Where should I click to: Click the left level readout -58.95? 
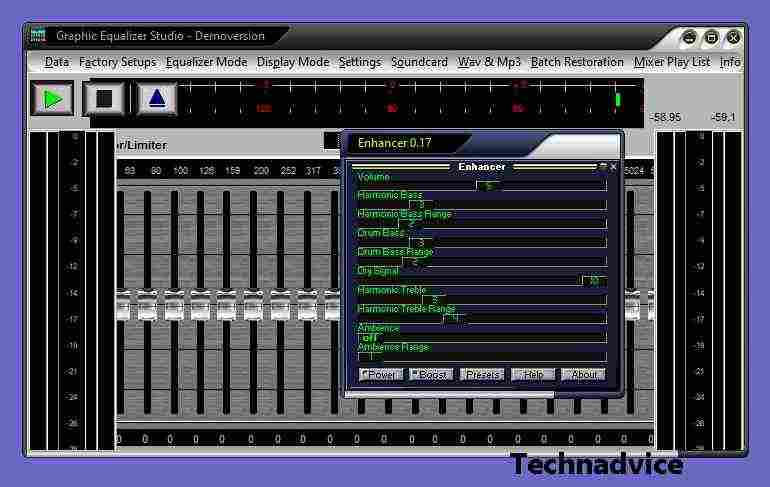point(665,117)
